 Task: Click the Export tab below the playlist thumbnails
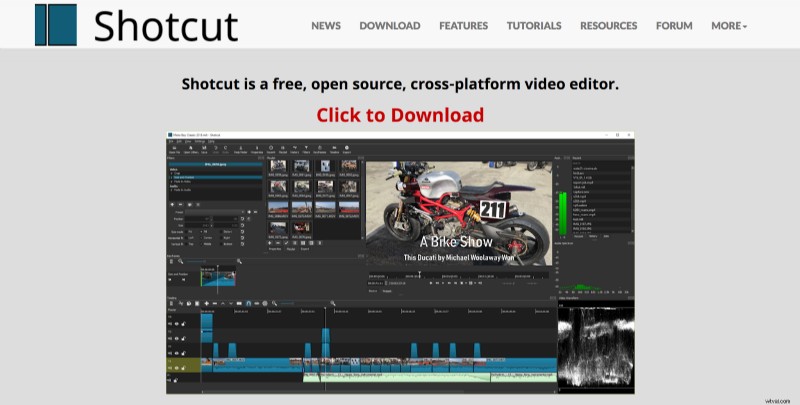(x=305, y=249)
